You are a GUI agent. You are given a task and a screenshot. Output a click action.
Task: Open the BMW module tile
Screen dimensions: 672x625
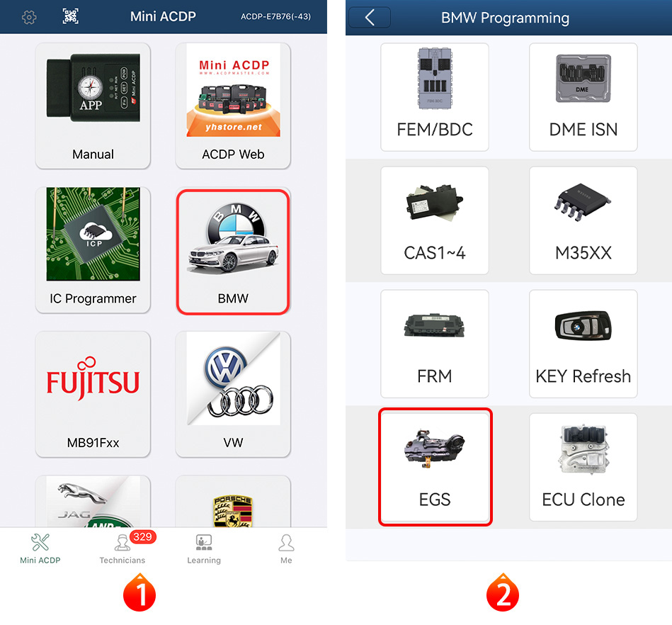[x=233, y=252]
